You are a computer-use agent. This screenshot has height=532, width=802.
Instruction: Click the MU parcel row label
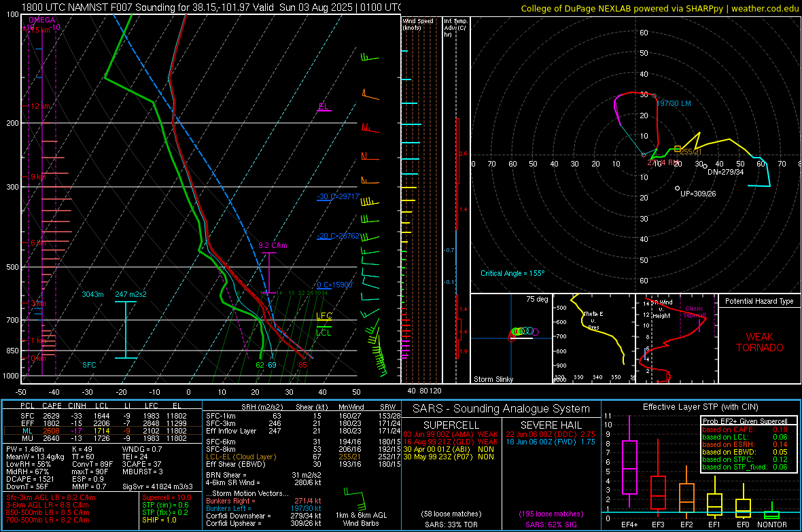(x=28, y=438)
